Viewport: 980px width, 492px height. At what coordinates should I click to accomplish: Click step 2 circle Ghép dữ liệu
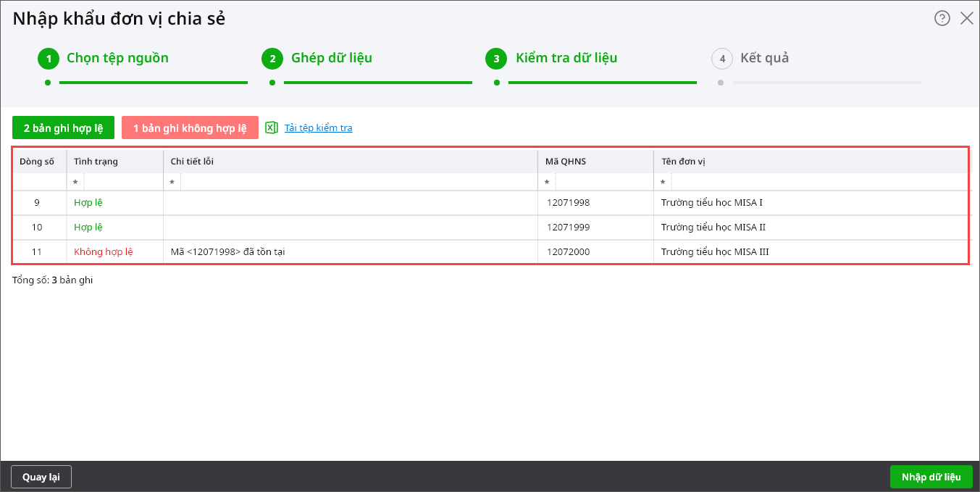(x=272, y=59)
